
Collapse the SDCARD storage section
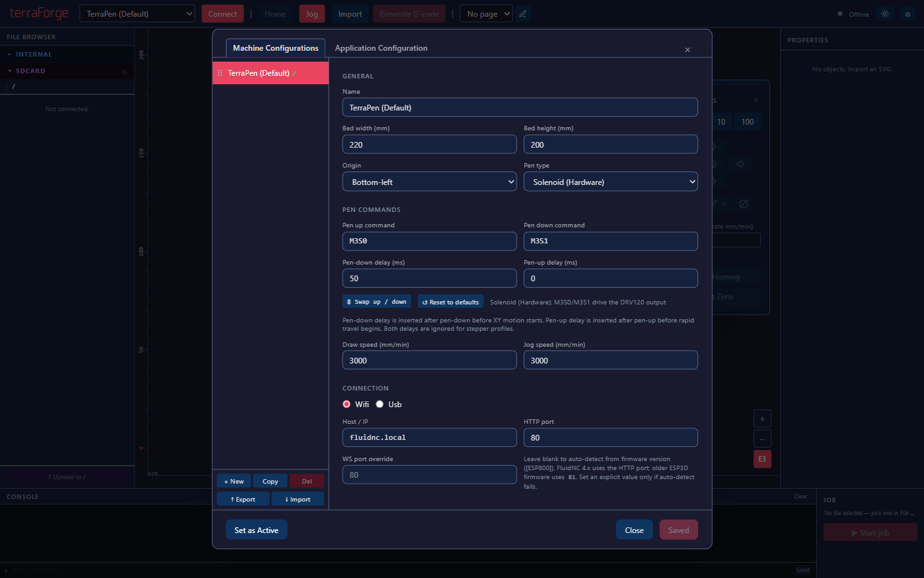(x=67, y=71)
